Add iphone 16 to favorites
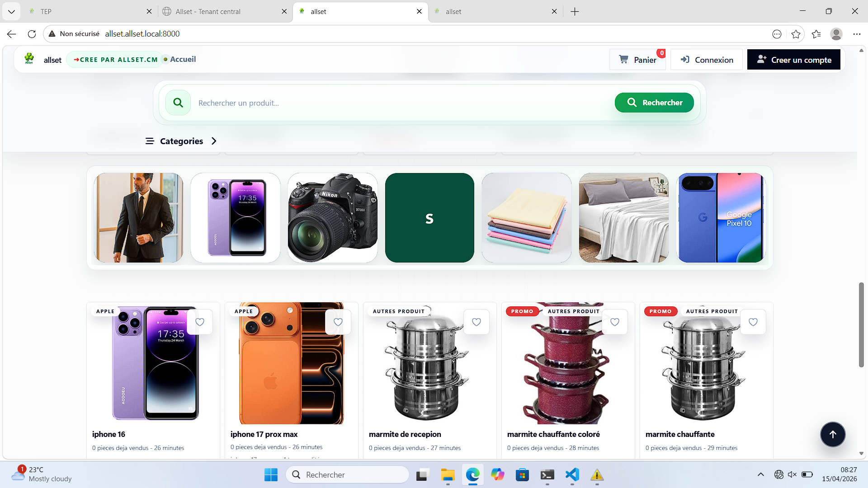Viewport: 868px width, 488px height. point(200,322)
